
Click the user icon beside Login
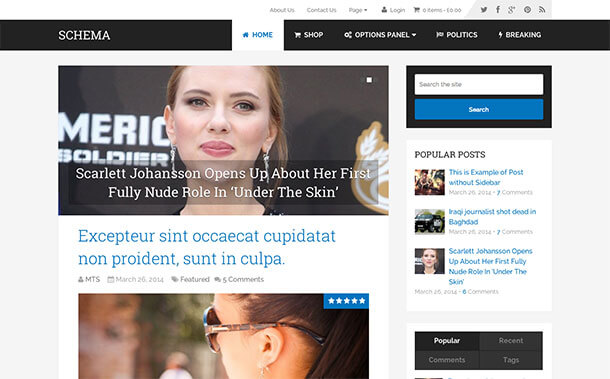[384, 10]
